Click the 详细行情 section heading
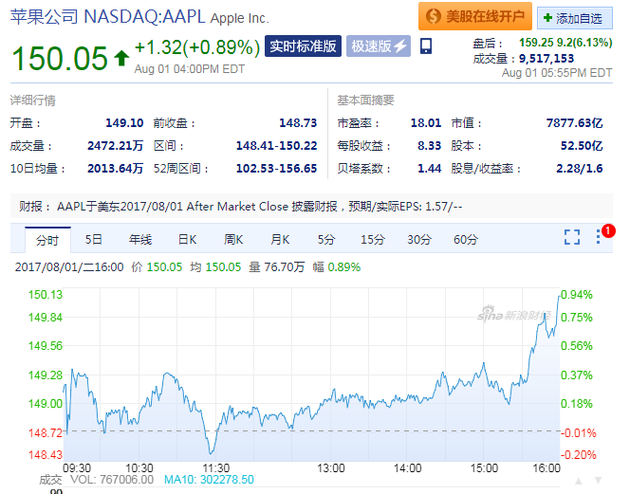The height and width of the screenshot is (494, 630). (x=33, y=100)
